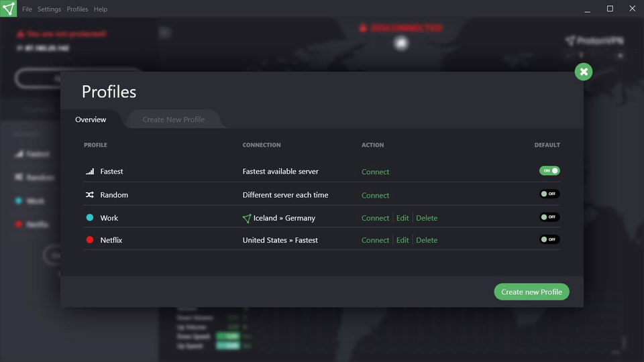Switch to the Create New Profile tab
The width and height of the screenshot is (644, 362).
[174, 119]
